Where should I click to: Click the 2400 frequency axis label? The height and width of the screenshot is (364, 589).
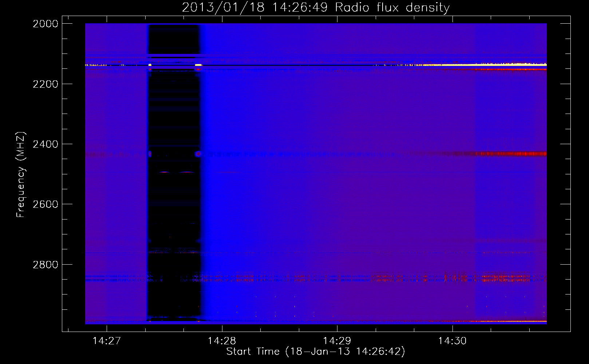pos(46,144)
